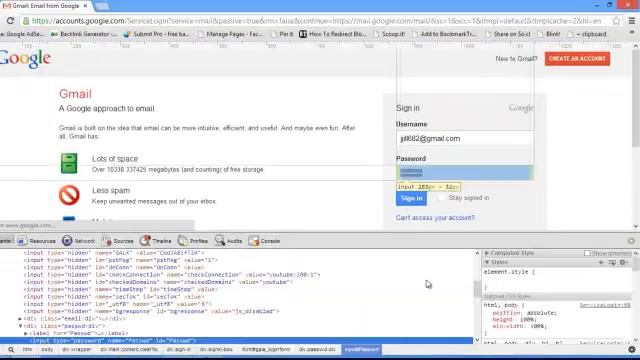This screenshot has width=640, height=360.
Task: Select the checkConnection hidden input line
Action: coord(172,275)
